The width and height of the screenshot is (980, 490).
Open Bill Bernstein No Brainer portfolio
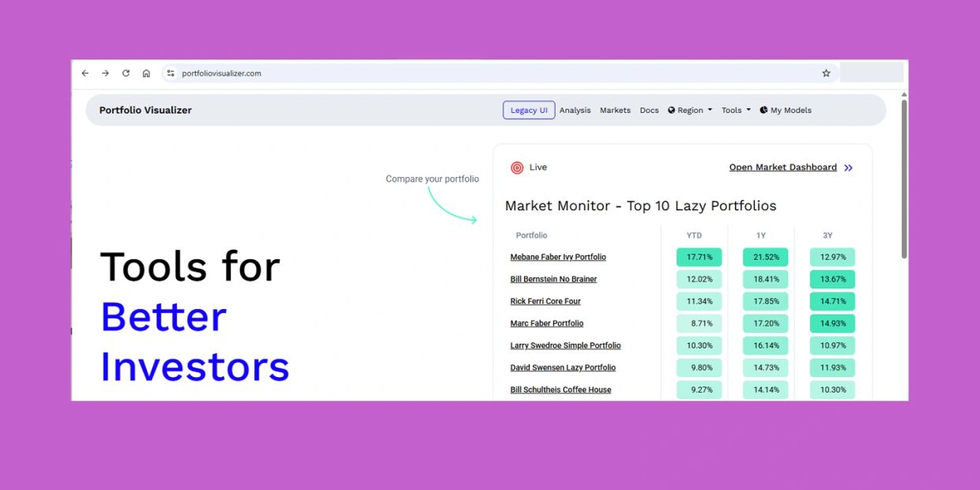click(553, 279)
